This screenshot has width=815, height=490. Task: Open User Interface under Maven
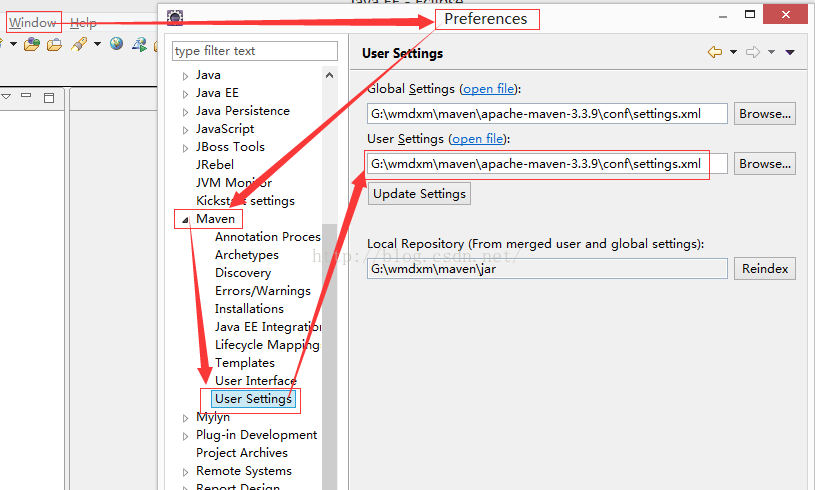tap(255, 381)
